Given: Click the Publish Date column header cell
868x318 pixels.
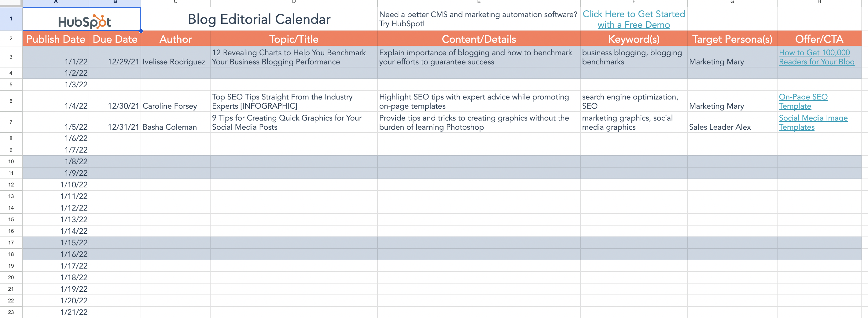Looking at the screenshot, I should (56, 39).
